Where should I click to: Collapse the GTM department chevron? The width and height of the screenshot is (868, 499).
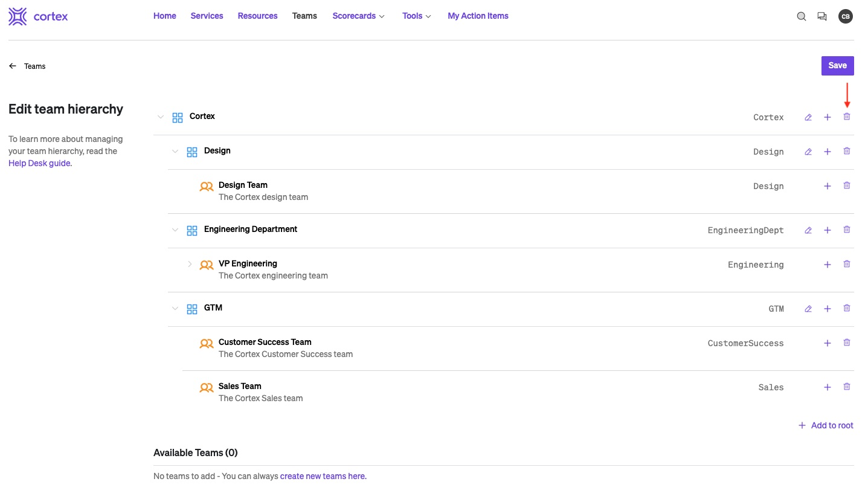(x=175, y=309)
